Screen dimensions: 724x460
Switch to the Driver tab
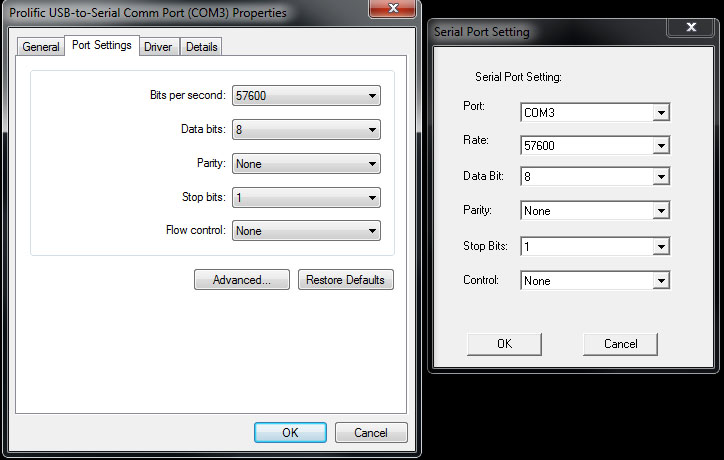click(x=158, y=47)
